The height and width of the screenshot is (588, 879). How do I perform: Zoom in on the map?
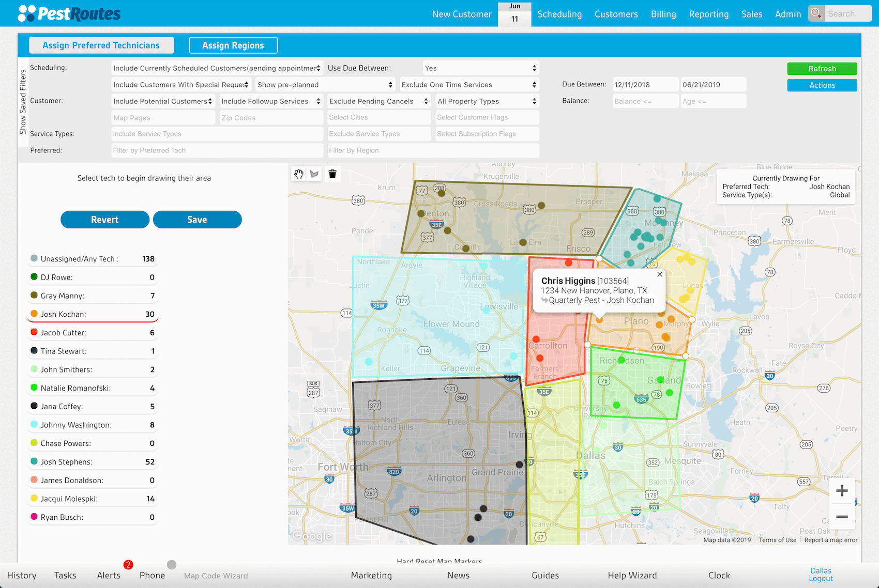click(842, 490)
